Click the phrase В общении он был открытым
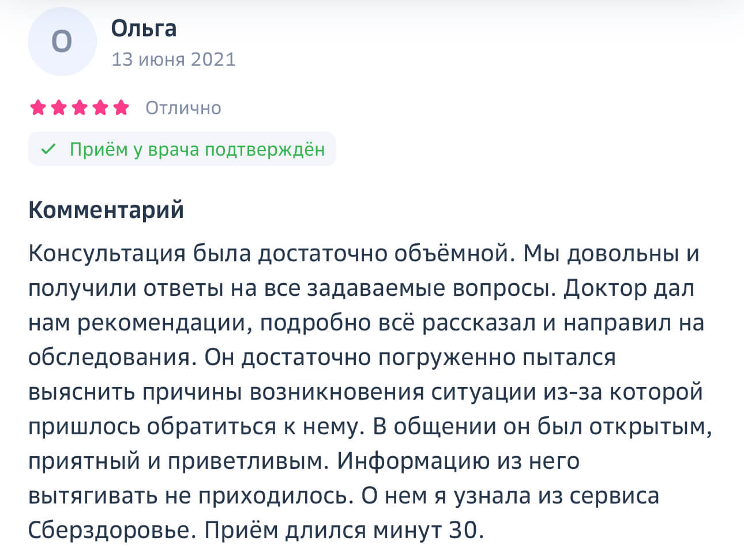744x560 pixels. (542, 427)
